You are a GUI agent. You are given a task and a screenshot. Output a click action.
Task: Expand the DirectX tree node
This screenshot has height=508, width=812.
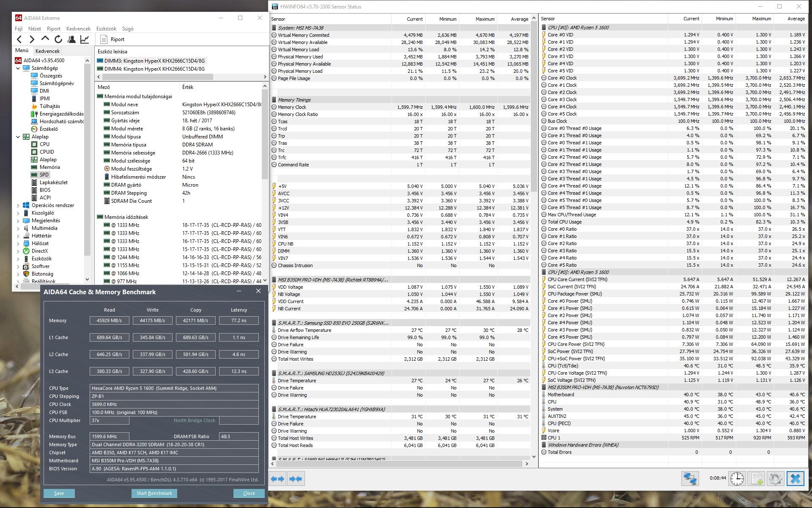[x=18, y=251]
